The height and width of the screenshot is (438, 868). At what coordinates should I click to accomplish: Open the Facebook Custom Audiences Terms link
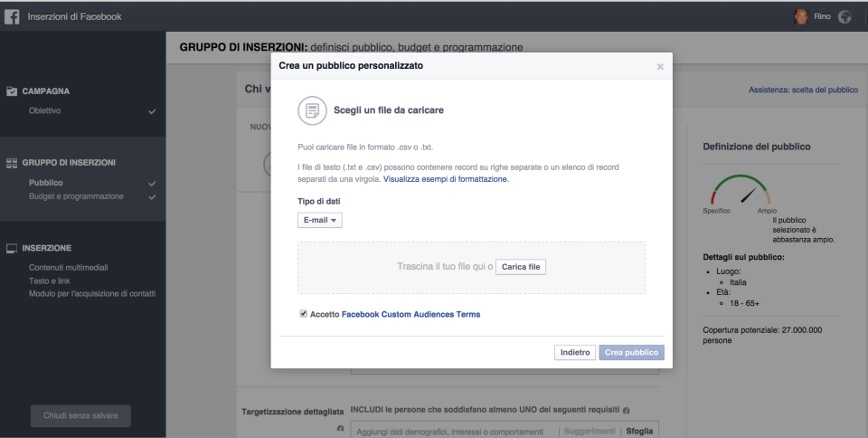pos(410,314)
